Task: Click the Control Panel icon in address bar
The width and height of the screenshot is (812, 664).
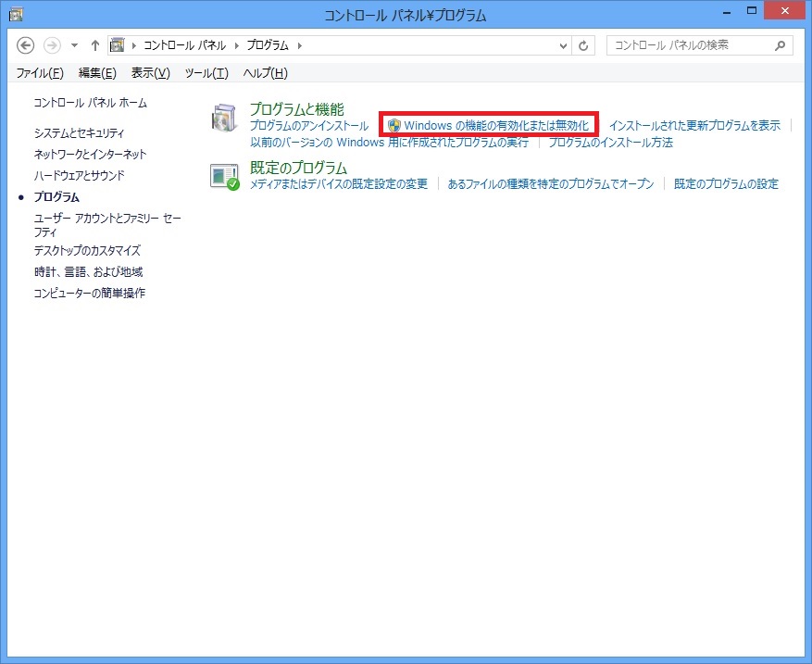Action: tap(118, 45)
